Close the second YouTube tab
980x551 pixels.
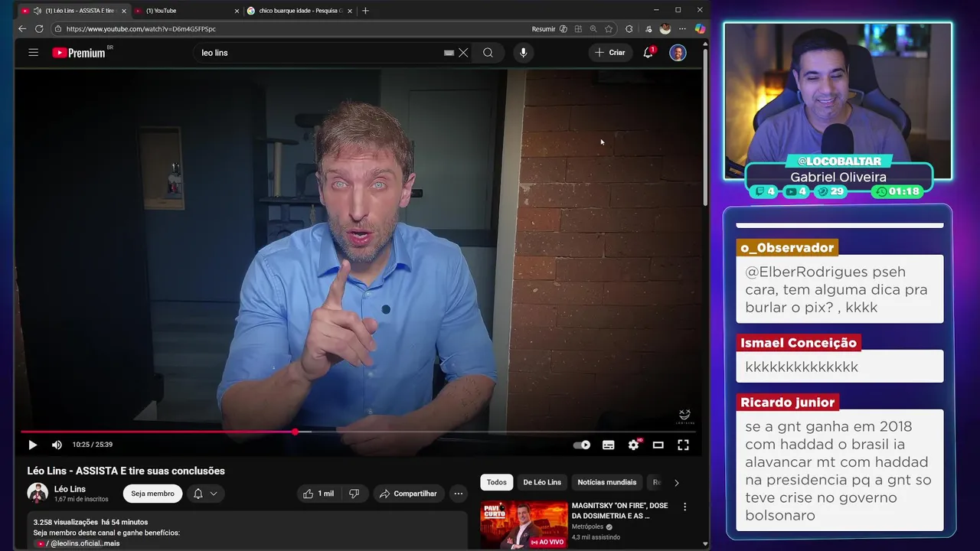point(236,11)
